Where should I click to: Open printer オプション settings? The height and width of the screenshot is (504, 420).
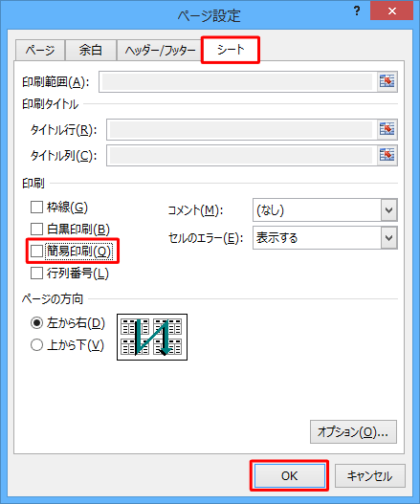point(353,432)
